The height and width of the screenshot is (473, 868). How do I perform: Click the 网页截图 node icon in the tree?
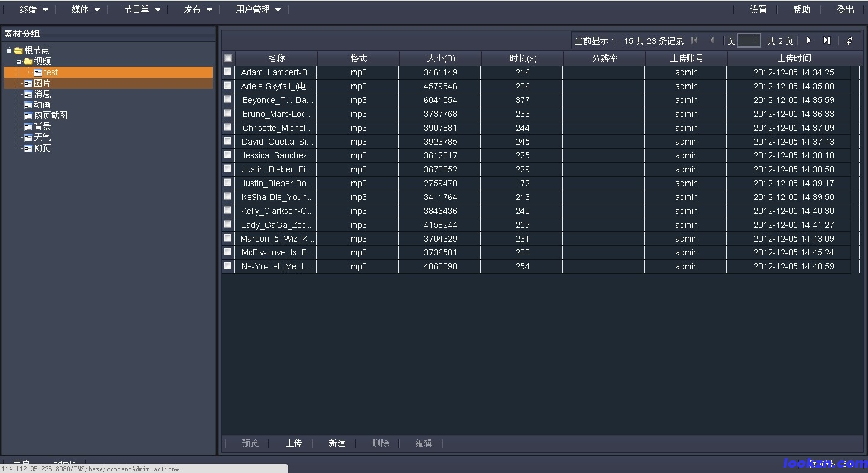pyautogui.click(x=28, y=116)
